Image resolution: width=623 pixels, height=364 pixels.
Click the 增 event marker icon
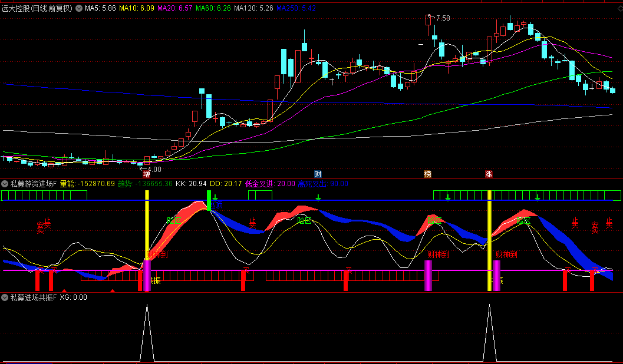[146, 174]
